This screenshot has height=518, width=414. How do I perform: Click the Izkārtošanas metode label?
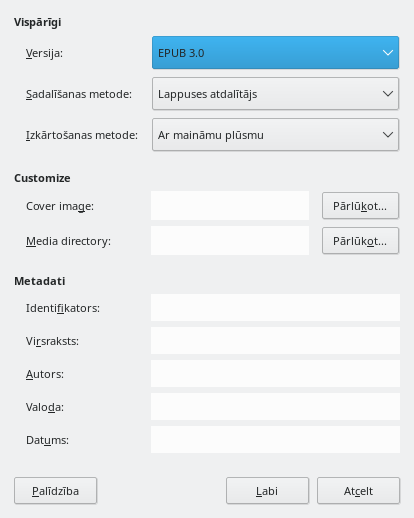point(82,135)
